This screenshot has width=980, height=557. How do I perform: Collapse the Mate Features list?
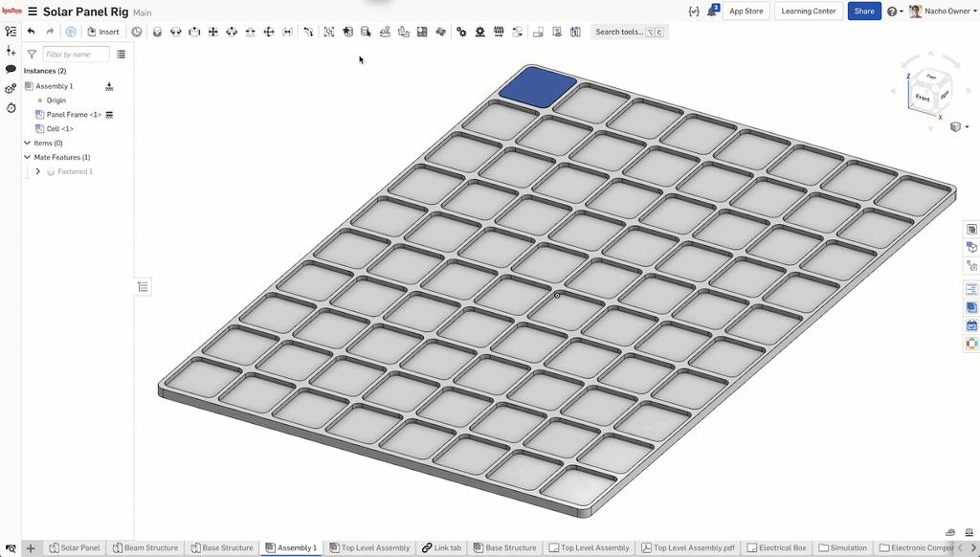point(27,157)
